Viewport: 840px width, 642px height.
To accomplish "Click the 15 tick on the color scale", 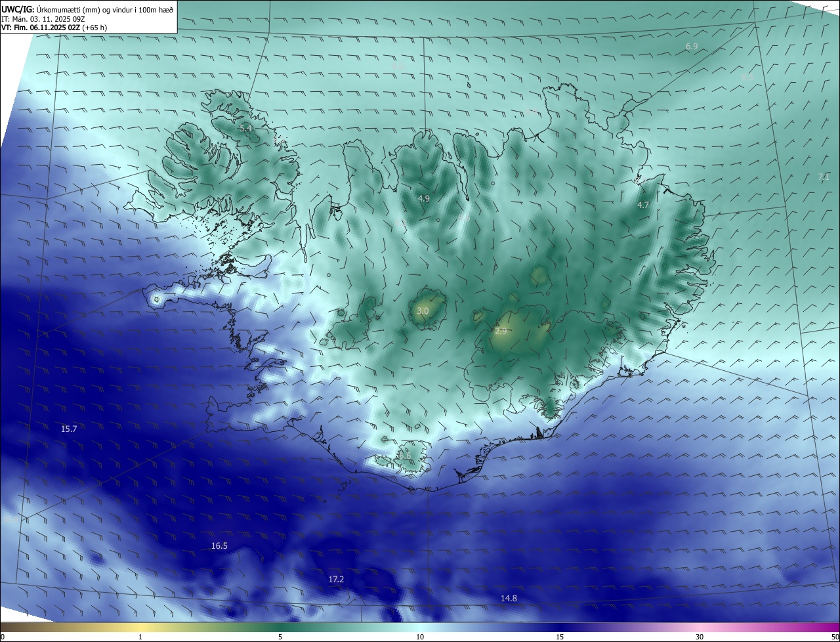I will (x=560, y=637).
